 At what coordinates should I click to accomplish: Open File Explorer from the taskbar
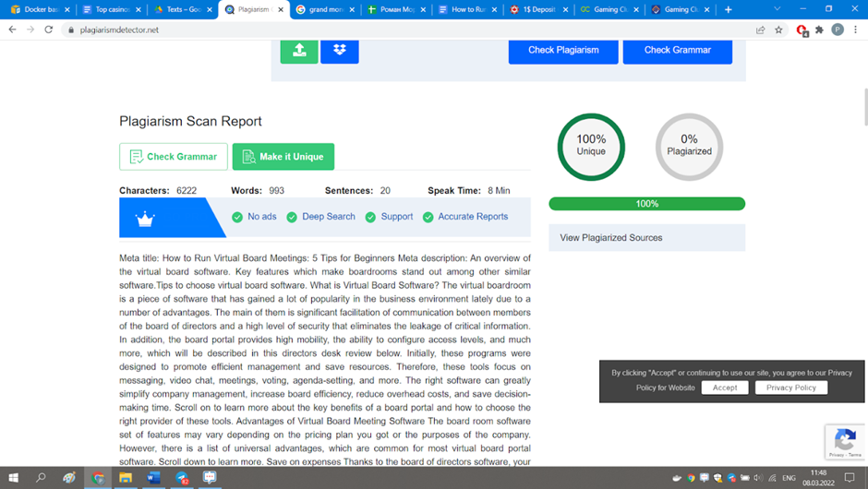tap(126, 478)
